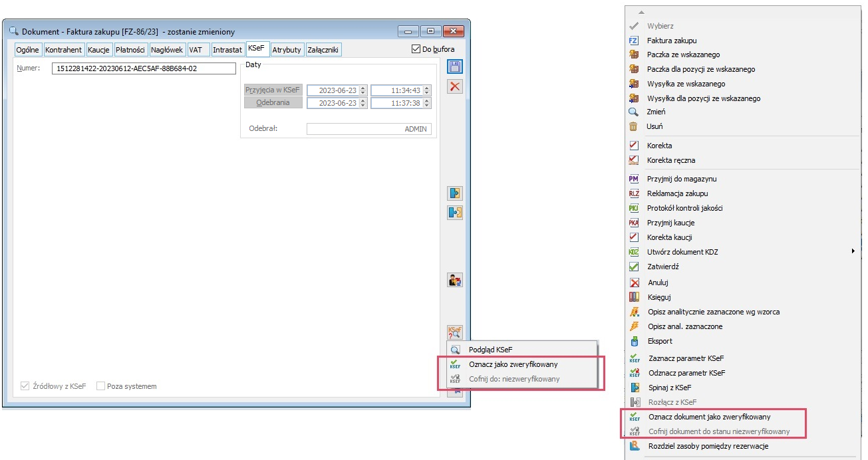The image size is (868, 460).
Task: Open the Atrybuty tab
Action: tap(287, 50)
